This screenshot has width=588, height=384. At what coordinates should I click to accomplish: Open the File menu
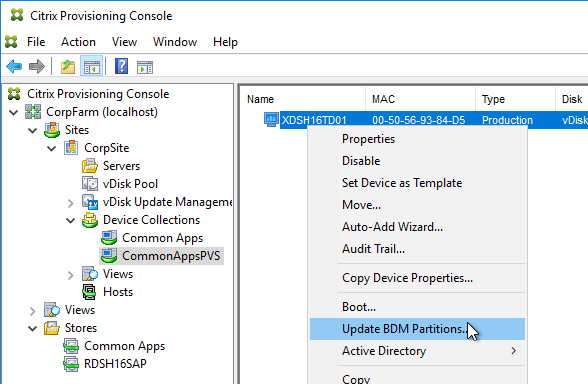click(36, 42)
